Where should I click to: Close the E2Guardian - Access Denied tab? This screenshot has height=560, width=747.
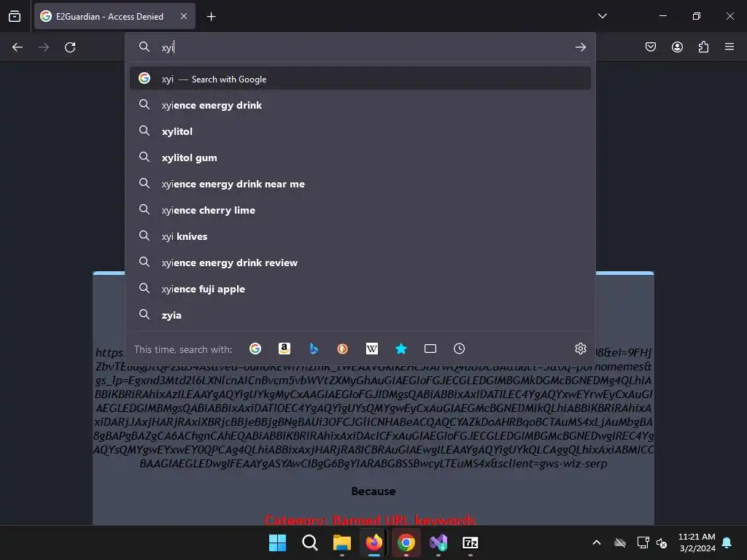pyautogui.click(x=184, y=16)
